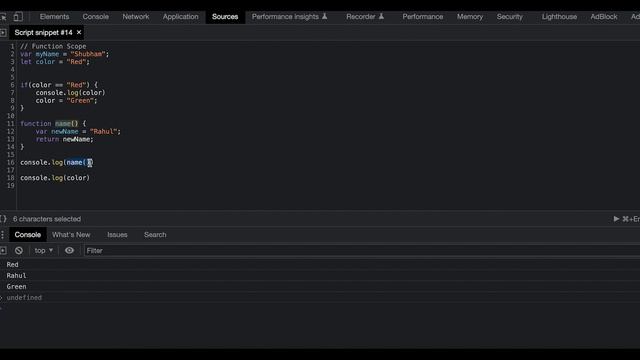
Task: Open the Lighthouse tab
Action: [x=559, y=17]
